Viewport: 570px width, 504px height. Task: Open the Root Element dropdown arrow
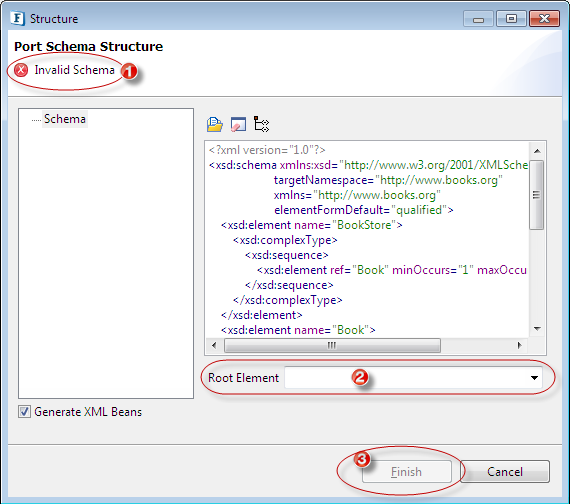pyautogui.click(x=534, y=377)
